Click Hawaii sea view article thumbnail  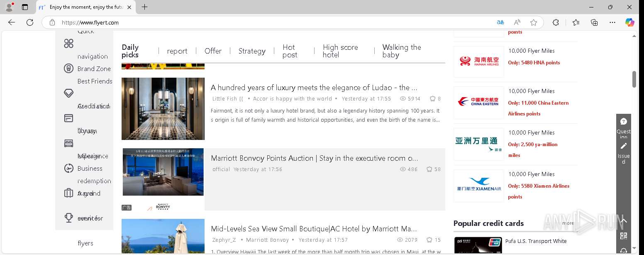tap(163, 236)
